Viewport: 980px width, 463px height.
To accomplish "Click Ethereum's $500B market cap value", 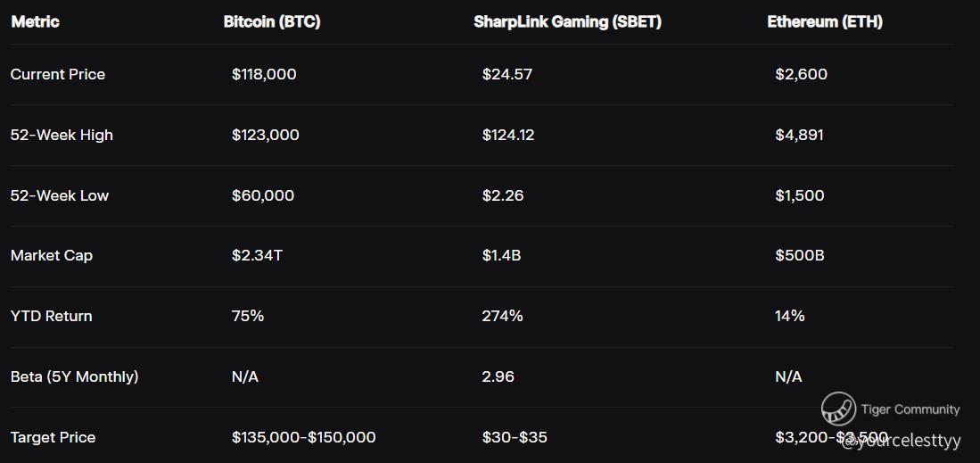I will (x=799, y=256).
